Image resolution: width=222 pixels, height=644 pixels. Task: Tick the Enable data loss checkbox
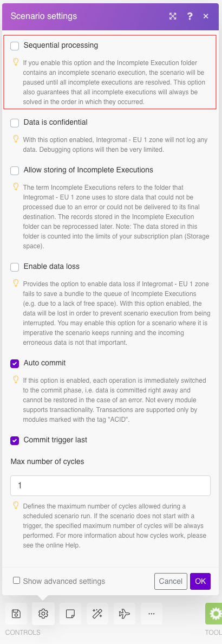15,267
